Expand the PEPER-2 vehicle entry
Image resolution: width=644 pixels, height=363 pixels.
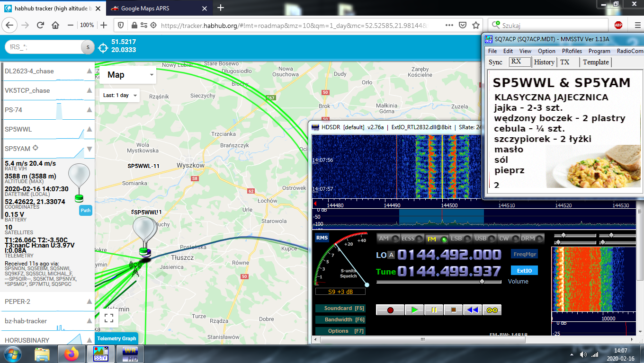pyautogui.click(x=89, y=301)
